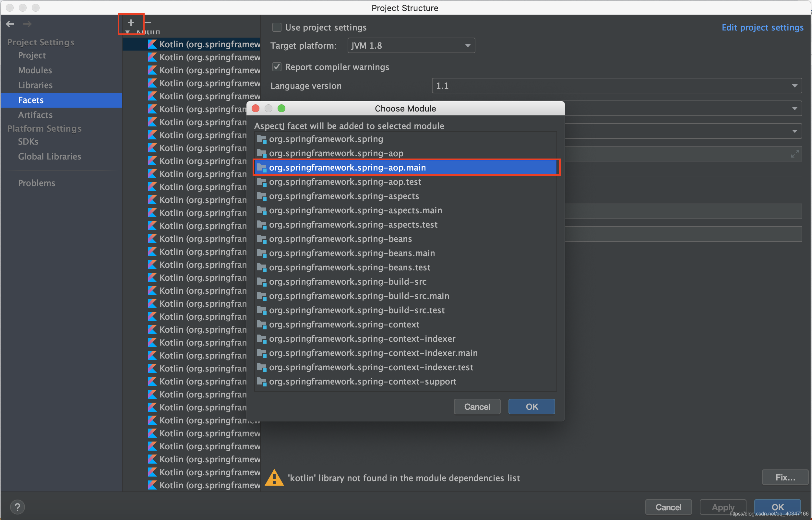Open Modules section

35,70
